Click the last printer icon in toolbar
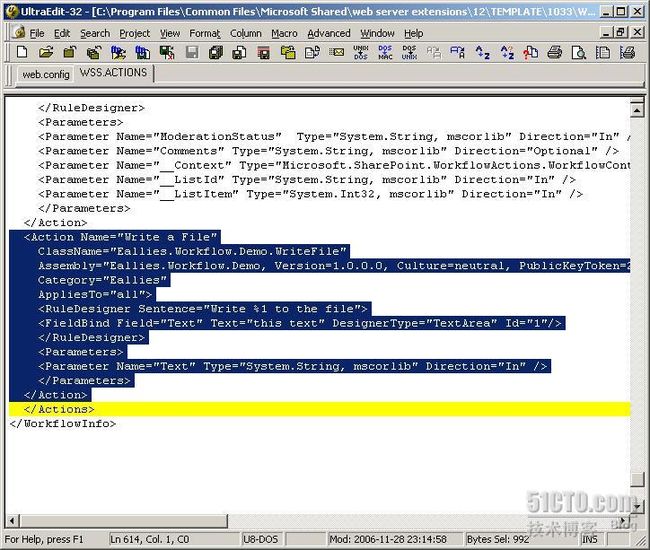This screenshot has height=550, width=650. [627, 52]
